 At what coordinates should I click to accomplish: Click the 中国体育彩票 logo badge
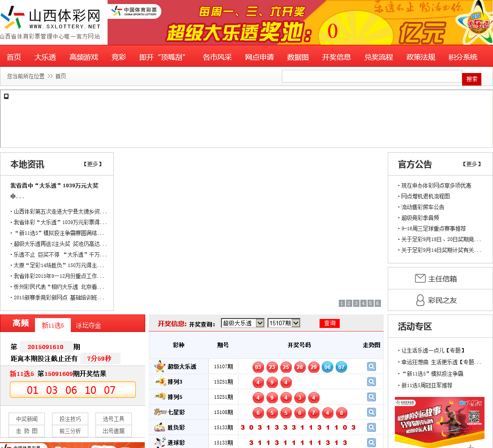pyautogui.click(x=134, y=12)
